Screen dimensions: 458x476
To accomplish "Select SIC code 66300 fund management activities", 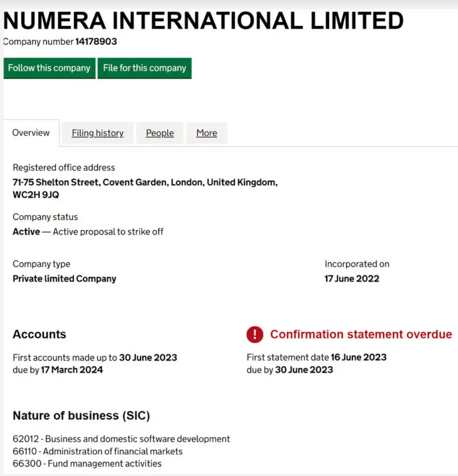I will [x=87, y=464].
